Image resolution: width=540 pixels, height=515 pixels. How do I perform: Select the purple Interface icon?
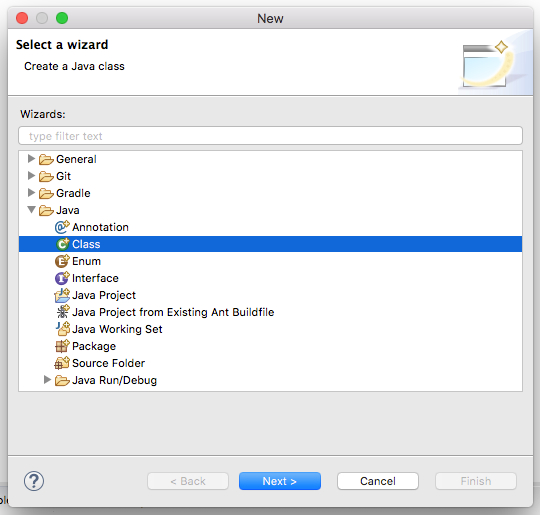[x=62, y=278]
